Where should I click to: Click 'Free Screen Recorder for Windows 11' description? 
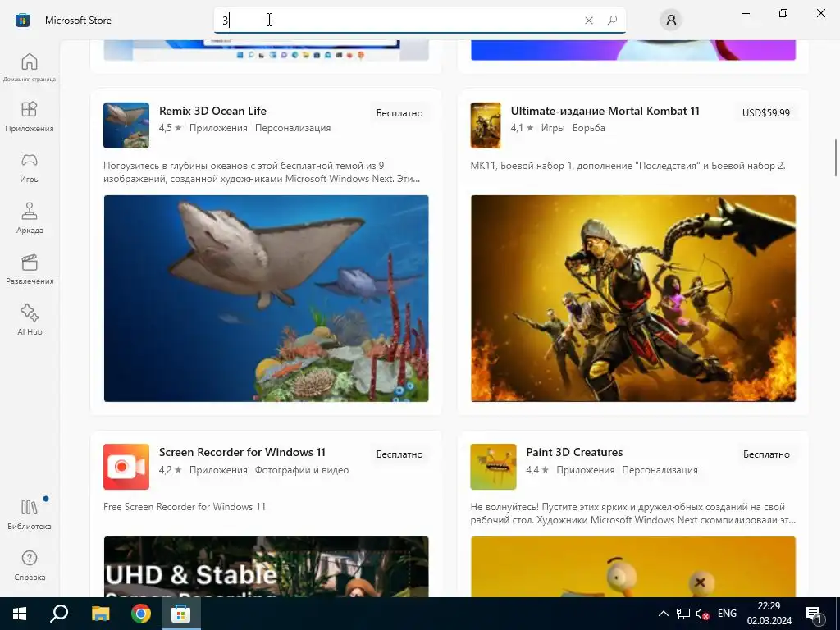pyautogui.click(x=185, y=507)
